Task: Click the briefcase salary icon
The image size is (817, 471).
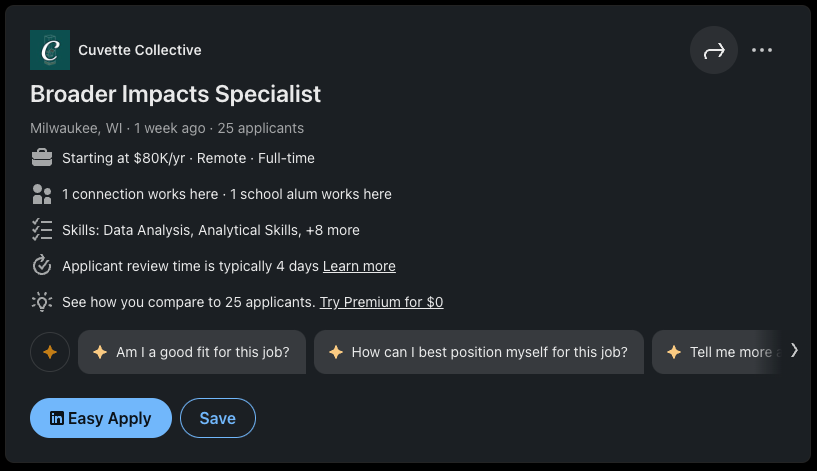Action: point(42,158)
